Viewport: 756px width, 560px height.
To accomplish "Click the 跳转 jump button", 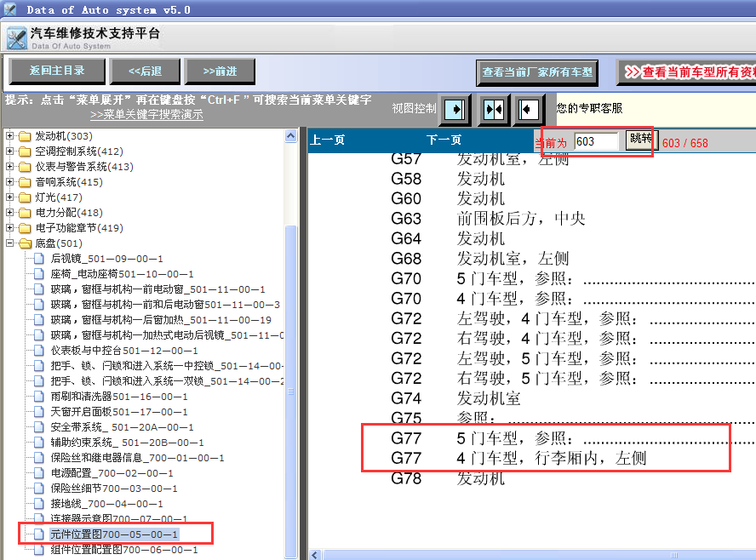I will pos(641,140).
